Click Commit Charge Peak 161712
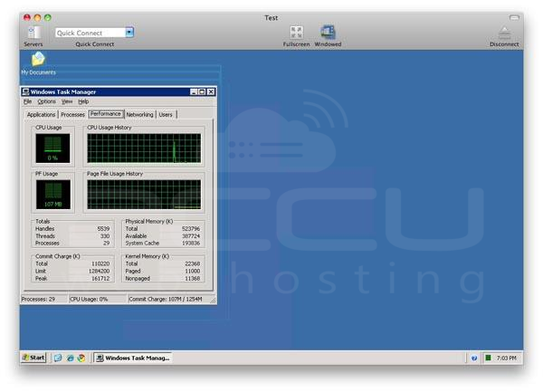The width and height of the screenshot is (543, 392). pyautogui.click(x=100, y=279)
